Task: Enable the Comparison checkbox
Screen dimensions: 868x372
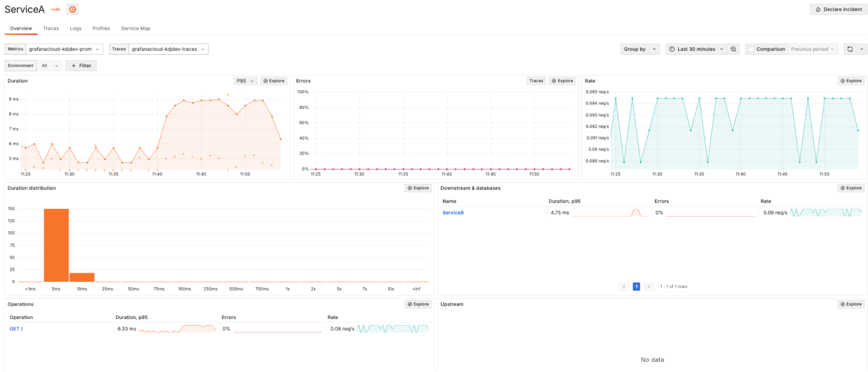Action: pyautogui.click(x=751, y=49)
